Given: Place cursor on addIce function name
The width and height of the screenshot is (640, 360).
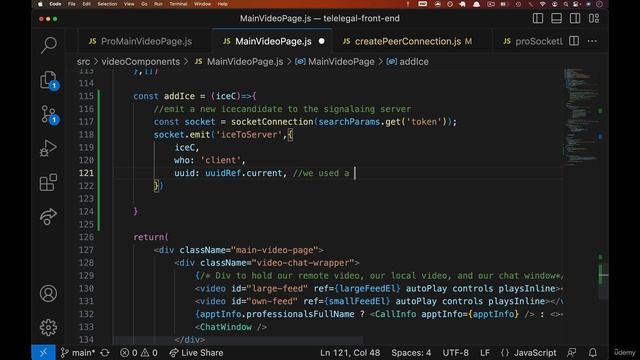Looking at the screenshot, I should coord(179,96).
